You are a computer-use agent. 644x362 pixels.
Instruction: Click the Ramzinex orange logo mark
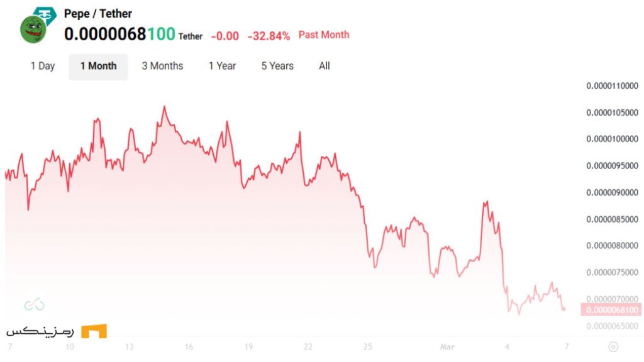click(x=94, y=331)
